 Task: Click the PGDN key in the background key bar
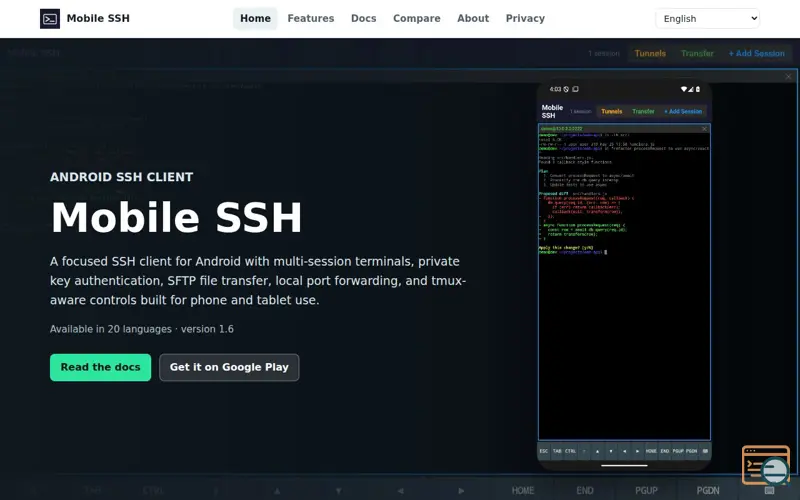pyautogui.click(x=708, y=490)
